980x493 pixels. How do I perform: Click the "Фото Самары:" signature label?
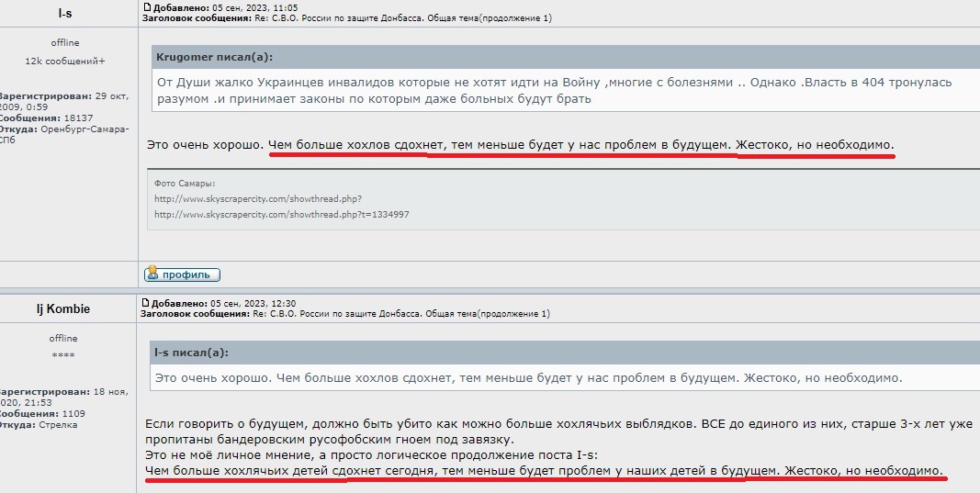pos(184,183)
